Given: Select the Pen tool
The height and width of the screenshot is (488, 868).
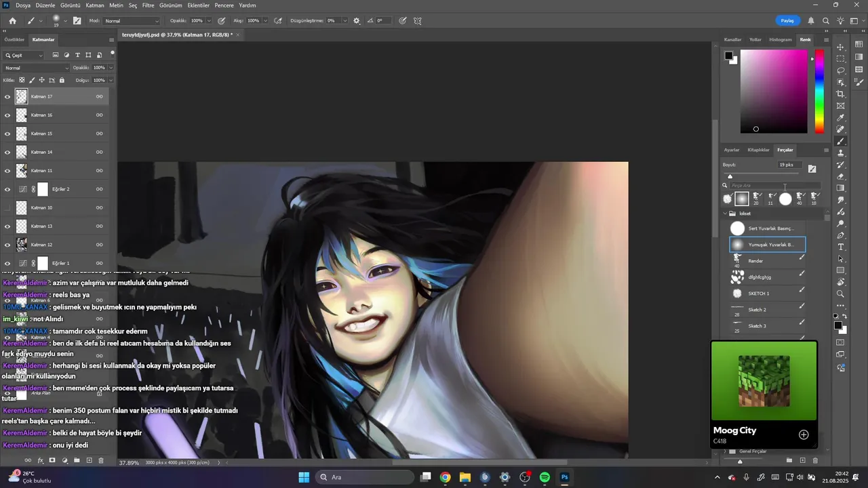Looking at the screenshot, I should coord(841,235).
